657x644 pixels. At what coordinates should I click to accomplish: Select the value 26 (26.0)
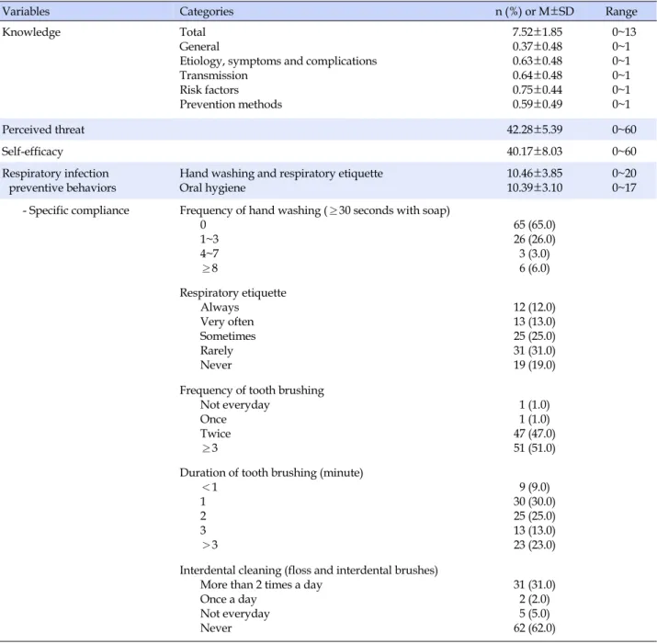coord(534,239)
